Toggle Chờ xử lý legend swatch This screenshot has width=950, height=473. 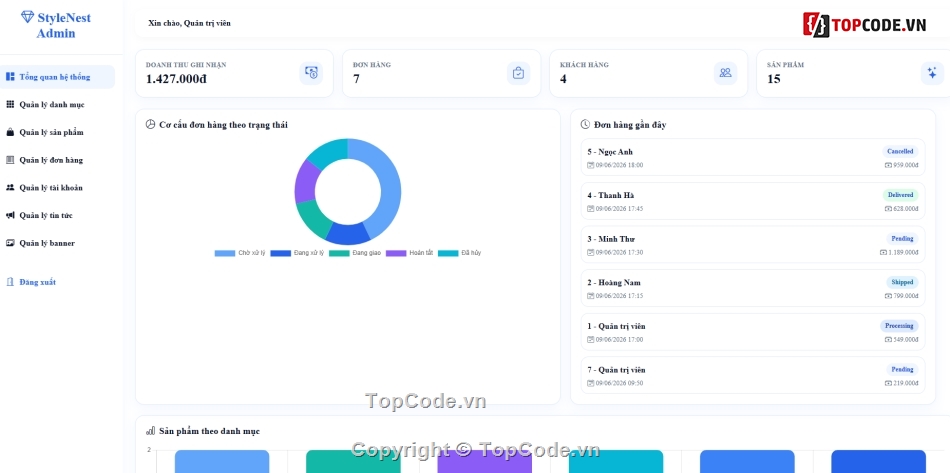coord(225,253)
